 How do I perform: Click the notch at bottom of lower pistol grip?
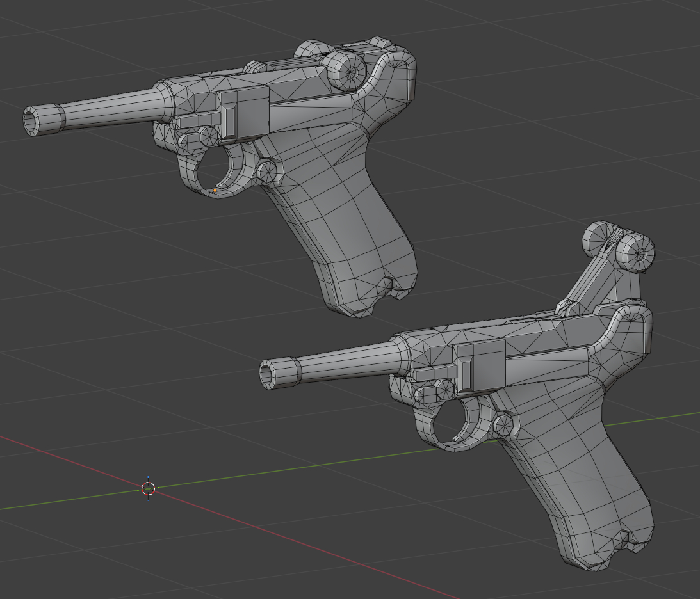(623, 543)
